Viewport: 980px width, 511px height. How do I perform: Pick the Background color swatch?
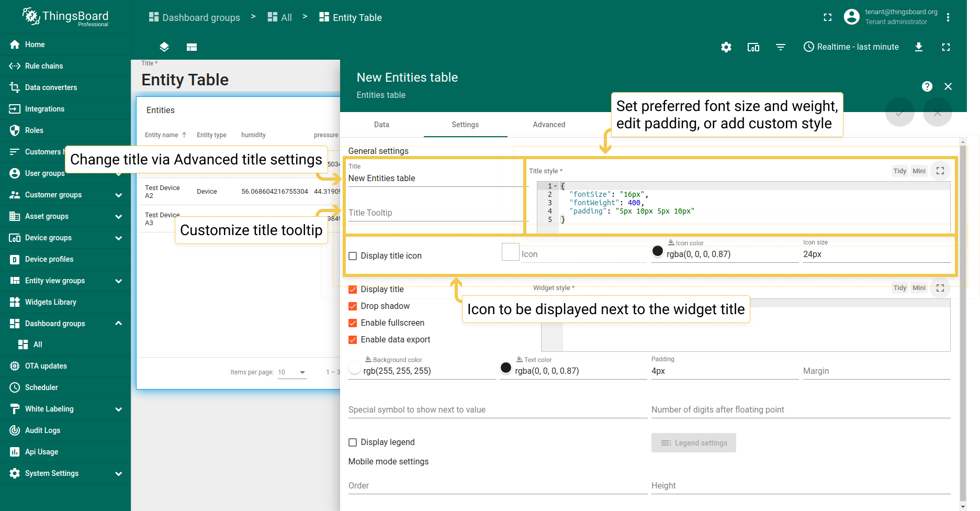tap(354, 368)
